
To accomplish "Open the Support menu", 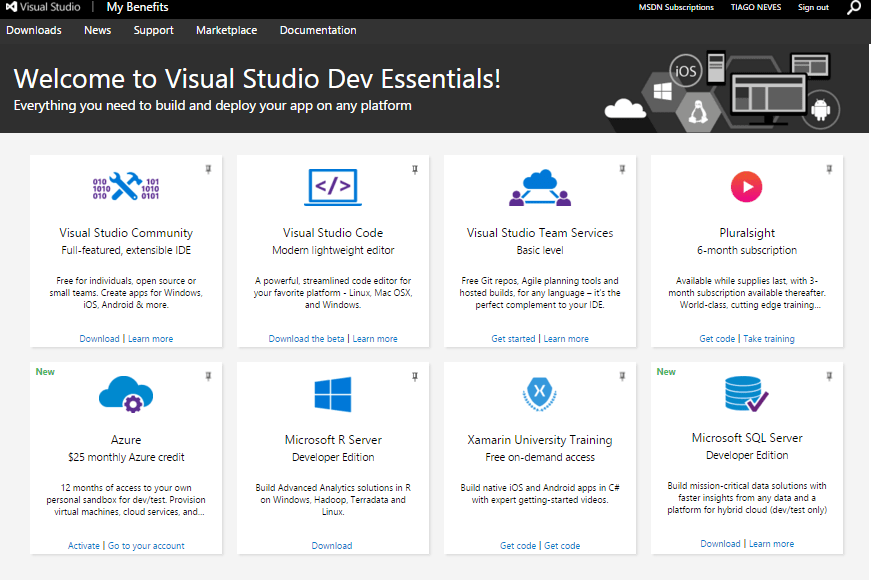I will (153, 31).
